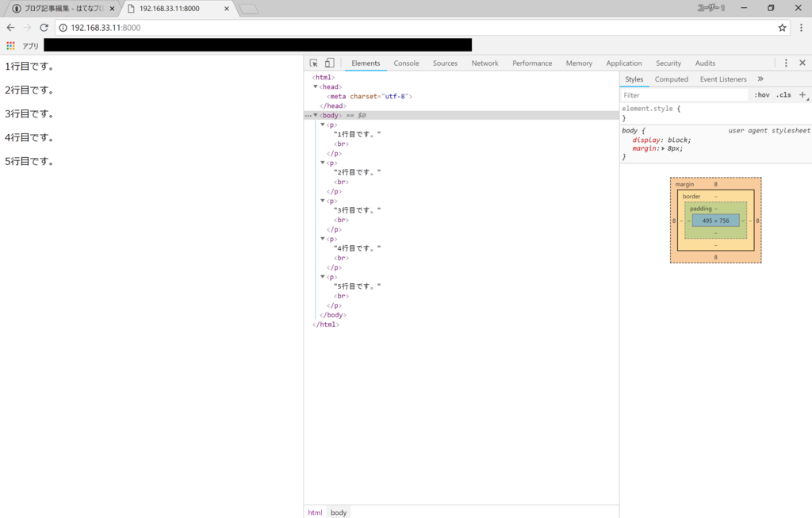Close the 192.168.33.11:8000 tab
812x518 pixels.
(226, 9)
